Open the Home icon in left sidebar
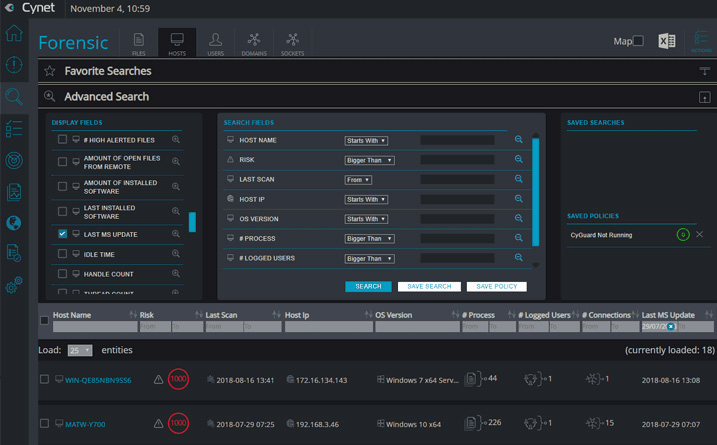 click(x=14, y=33)
